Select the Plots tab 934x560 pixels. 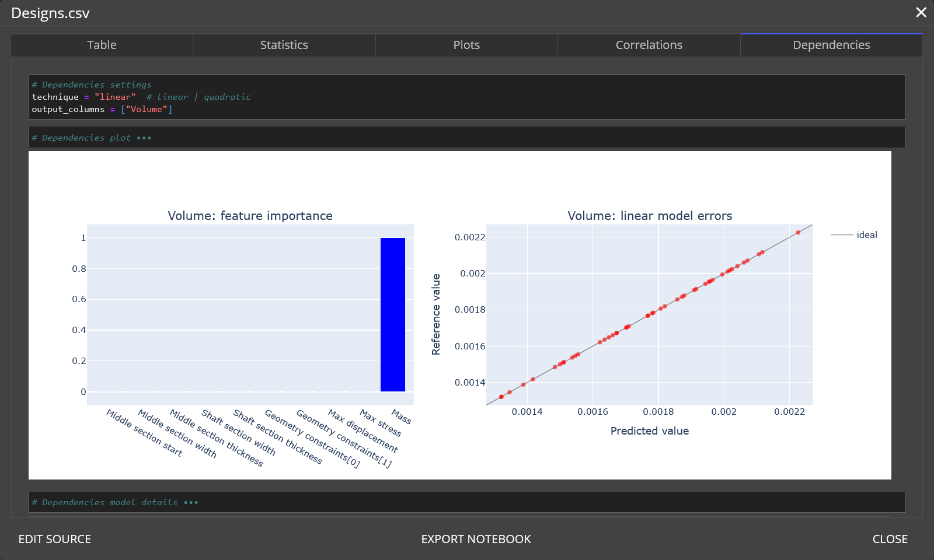pos(466,45)
